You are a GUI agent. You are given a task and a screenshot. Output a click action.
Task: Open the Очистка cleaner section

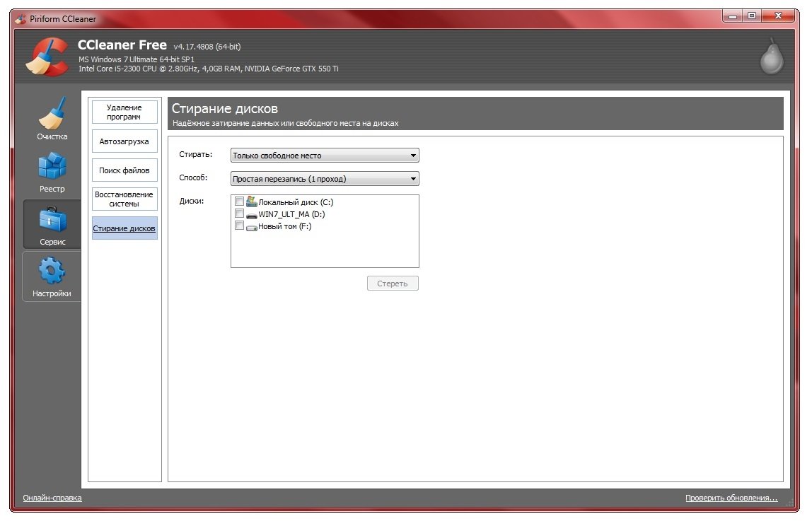point(52,119)
